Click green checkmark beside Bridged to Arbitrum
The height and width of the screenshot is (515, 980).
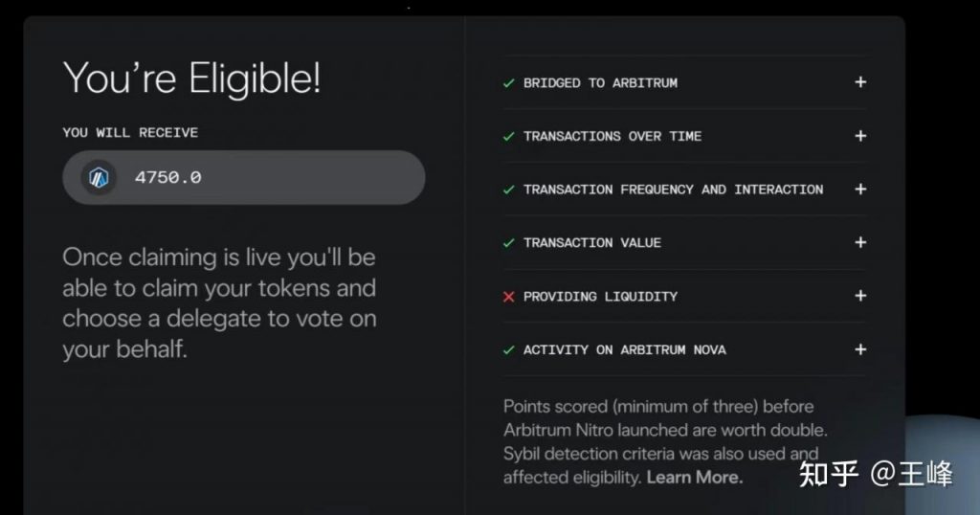click(x=509, y=83)
